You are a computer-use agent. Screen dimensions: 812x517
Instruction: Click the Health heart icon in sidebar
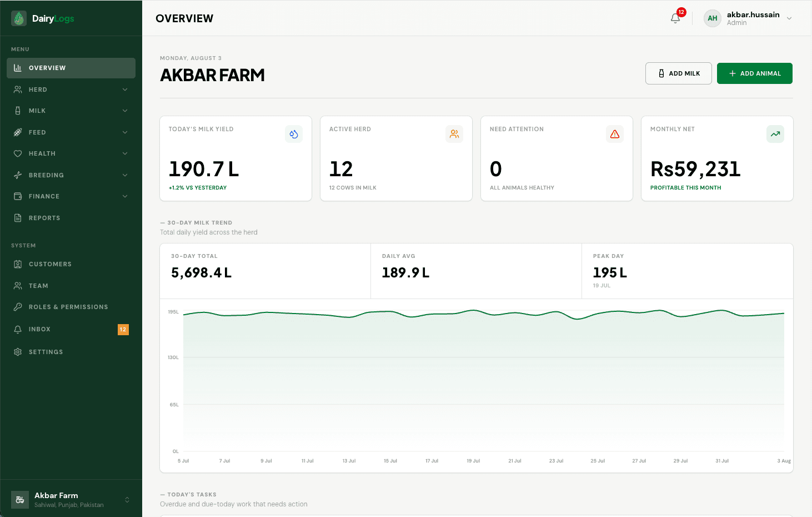pyautogui.click(x=18, y=153)
